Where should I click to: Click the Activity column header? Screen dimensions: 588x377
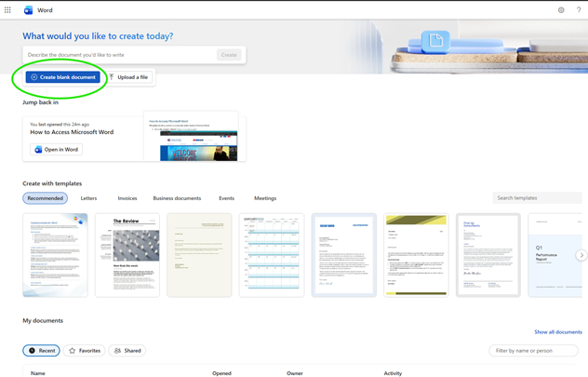(x=393, y=373)
